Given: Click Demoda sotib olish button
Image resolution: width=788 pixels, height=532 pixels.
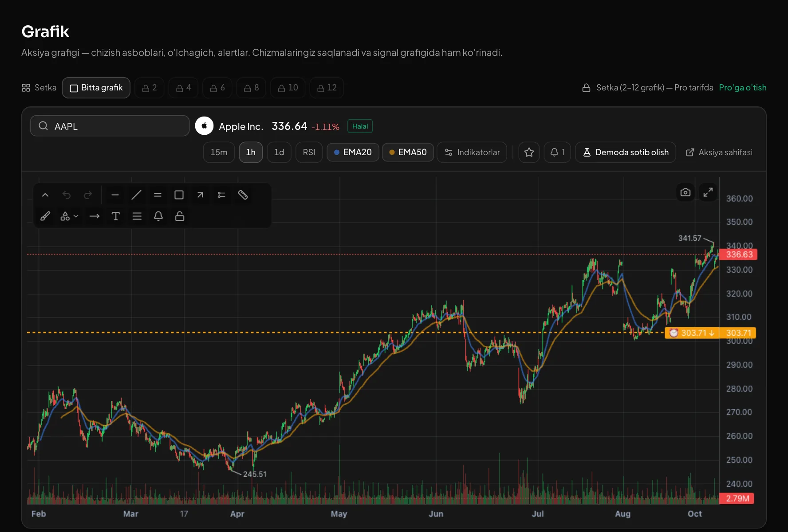Looking at the screenshot, I should click(x=626, y=153).
